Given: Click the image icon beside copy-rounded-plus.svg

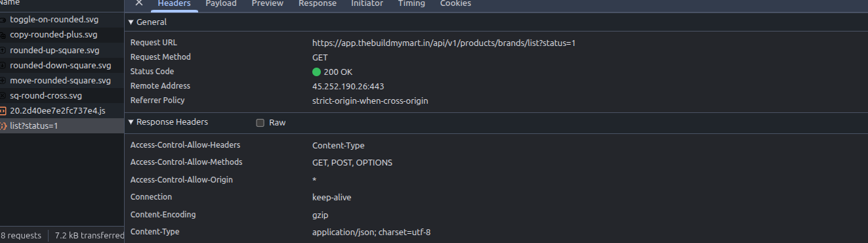Looking at the screenshot, I should (3, 35).
